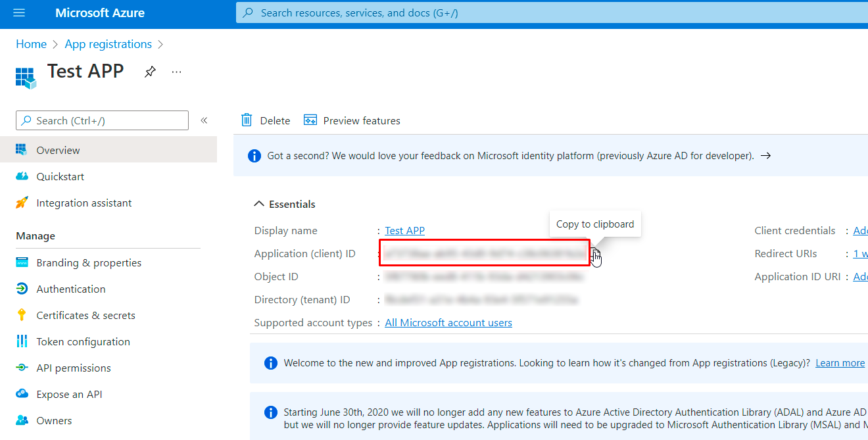Click the Preview features icon
The height and width of the screenshot is (440, 868).
coord(310,120)
